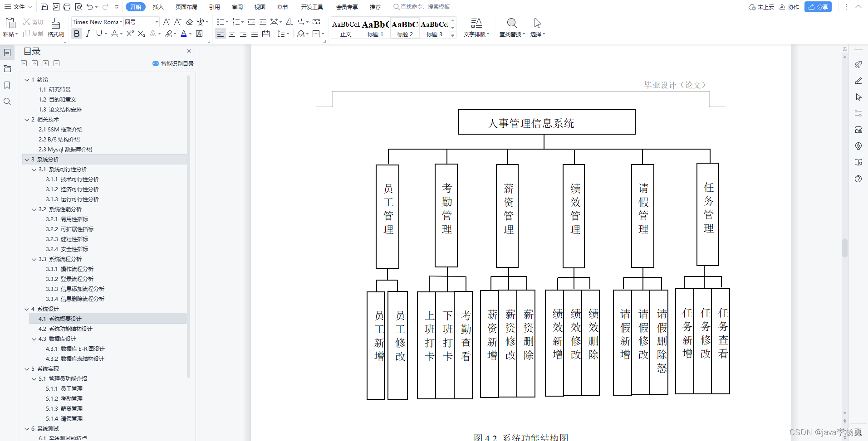Toggle Bold formatting
The image size is (868, 441).
coord(77,34)
